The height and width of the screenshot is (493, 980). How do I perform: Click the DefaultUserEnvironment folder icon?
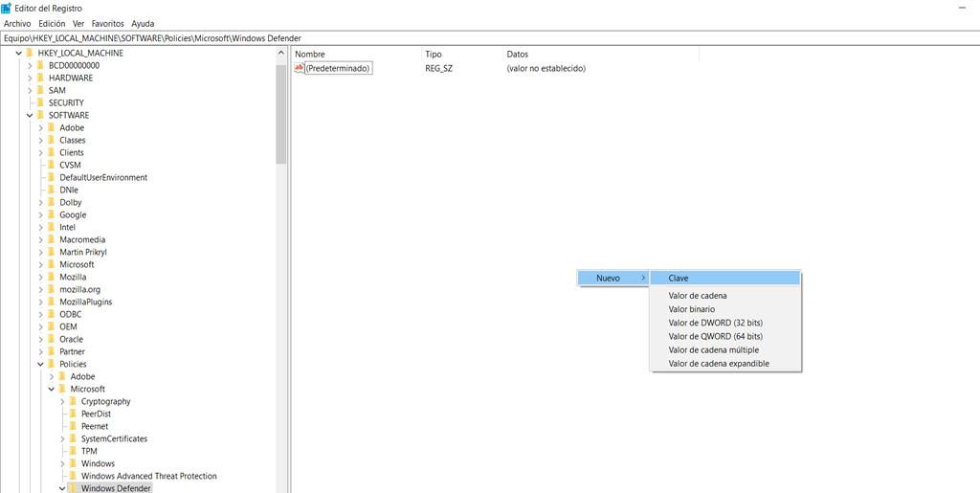[52, 177]
